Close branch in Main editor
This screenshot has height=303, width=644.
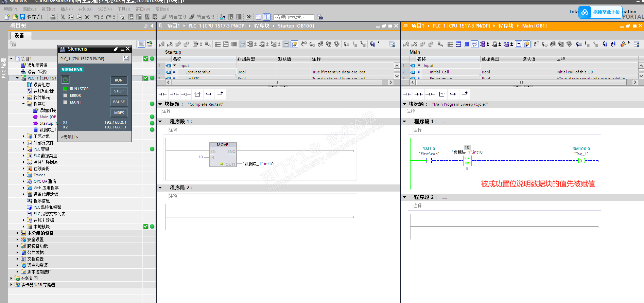[465, 94]
